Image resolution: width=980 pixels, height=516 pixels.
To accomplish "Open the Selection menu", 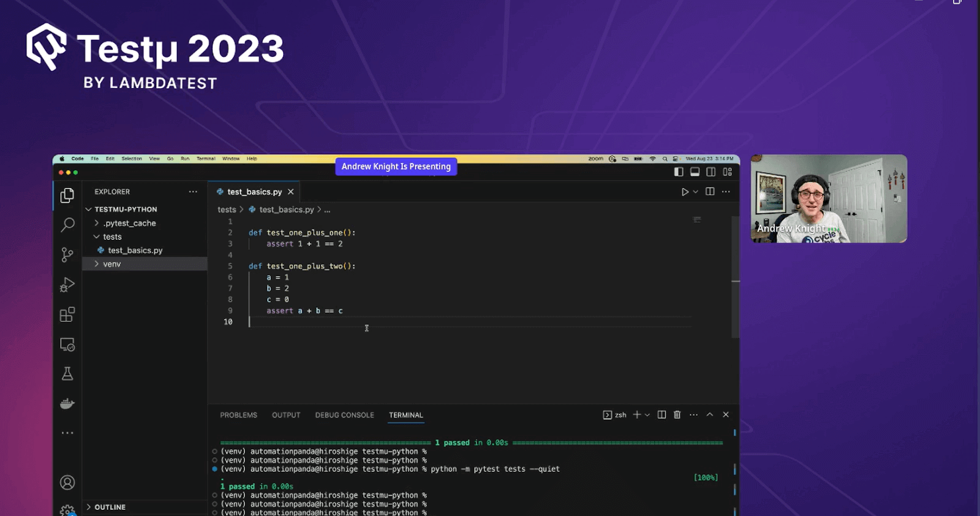I will point(132,159).
